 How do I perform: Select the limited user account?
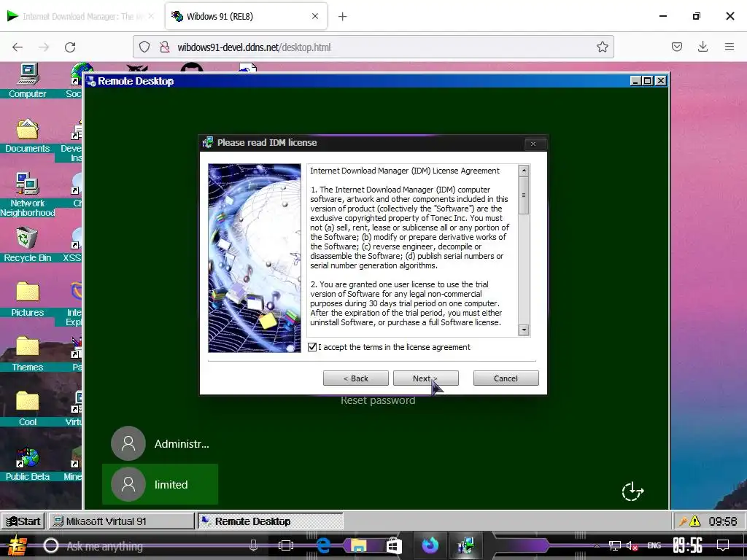click(x=160, y=484)
